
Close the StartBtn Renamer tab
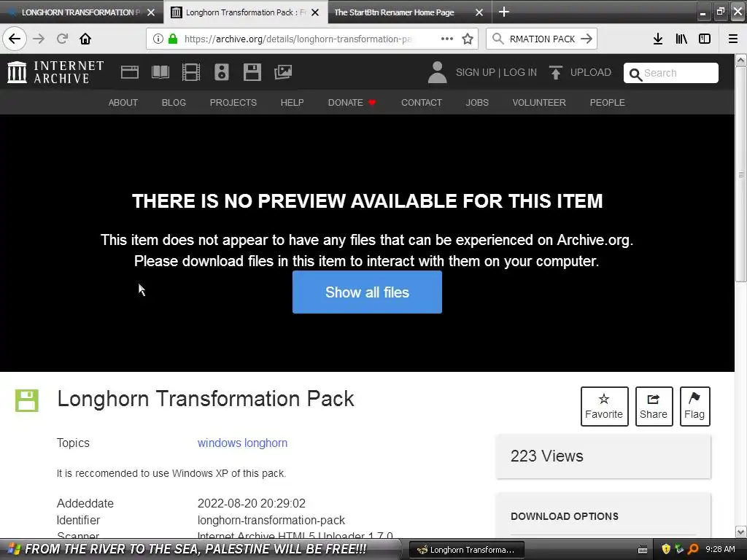pos(479,12)
